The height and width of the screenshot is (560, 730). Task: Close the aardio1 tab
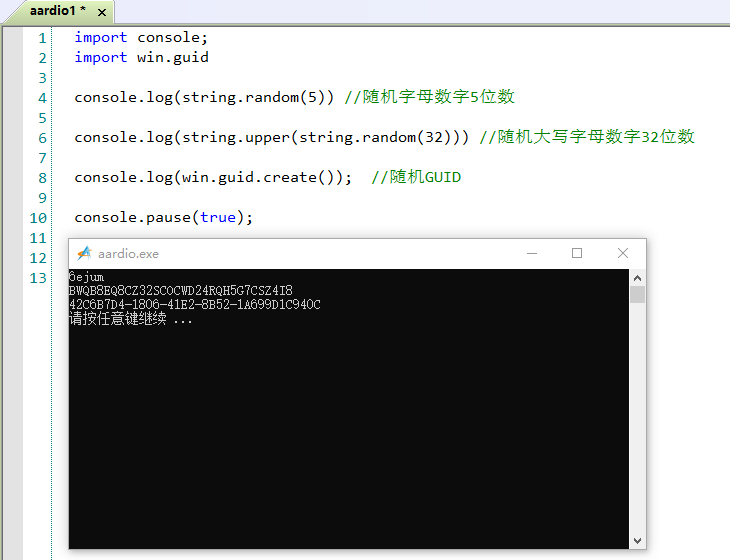point(101,13)
